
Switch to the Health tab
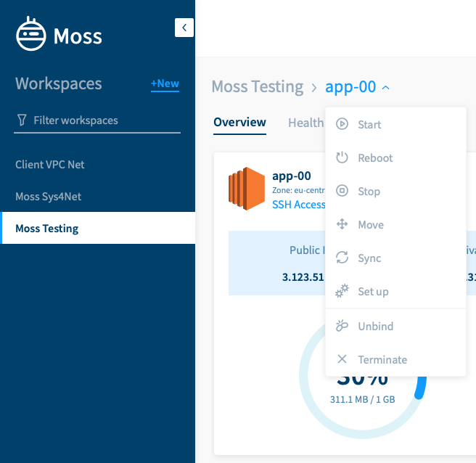(x=305, y=123)
